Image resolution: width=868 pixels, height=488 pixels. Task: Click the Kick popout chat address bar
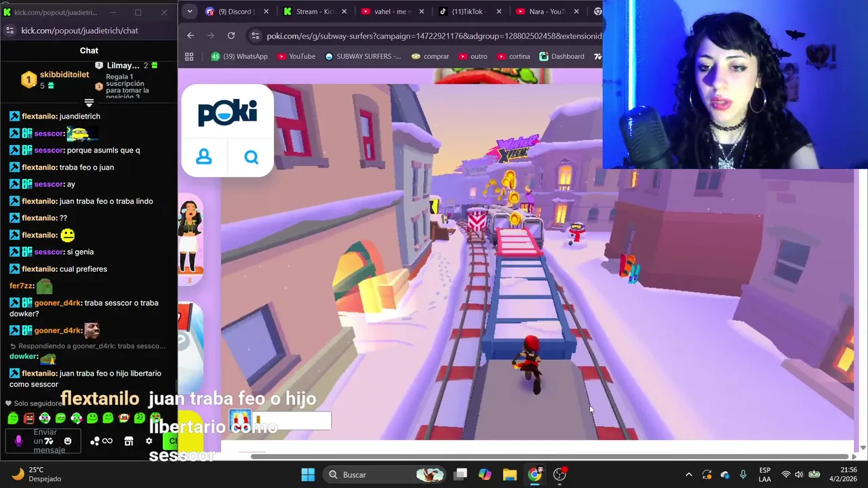coord(79,30)
